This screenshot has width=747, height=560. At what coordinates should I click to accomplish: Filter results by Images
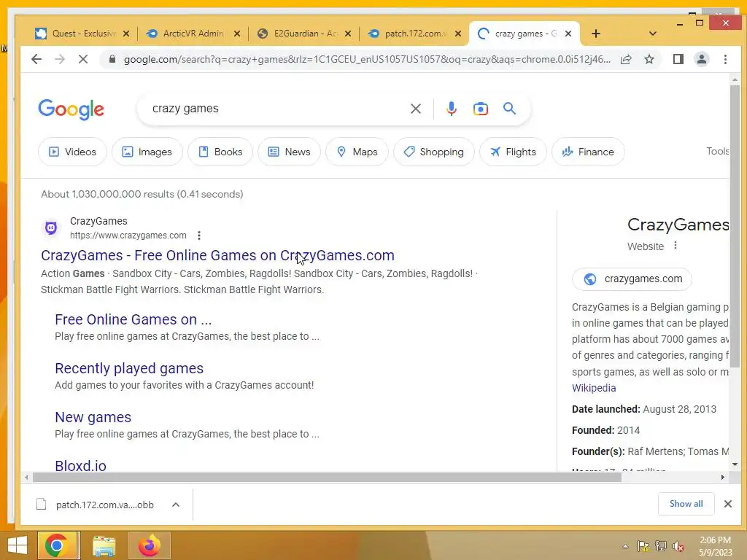coord(147,152)
